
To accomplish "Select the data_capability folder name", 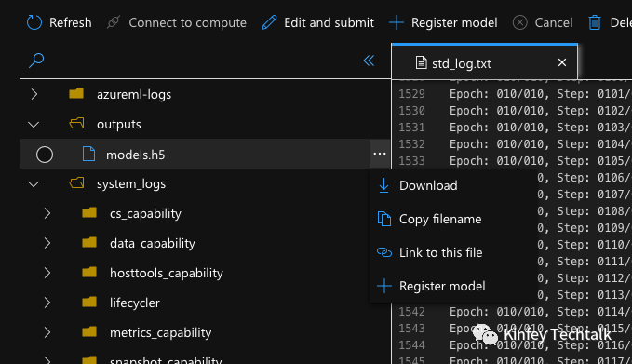I will pos(153,244).
